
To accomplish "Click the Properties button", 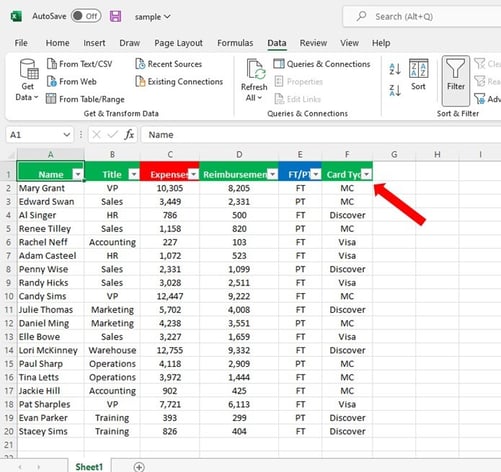I will [x=299, y=81].
